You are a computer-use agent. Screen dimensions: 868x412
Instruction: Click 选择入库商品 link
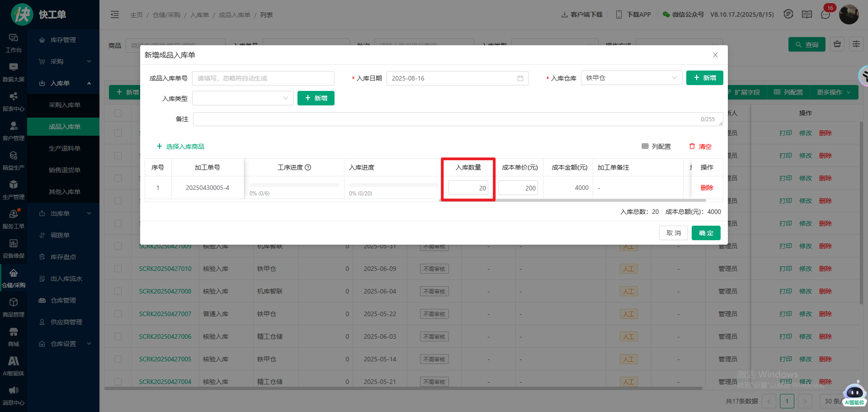point(181,147)
